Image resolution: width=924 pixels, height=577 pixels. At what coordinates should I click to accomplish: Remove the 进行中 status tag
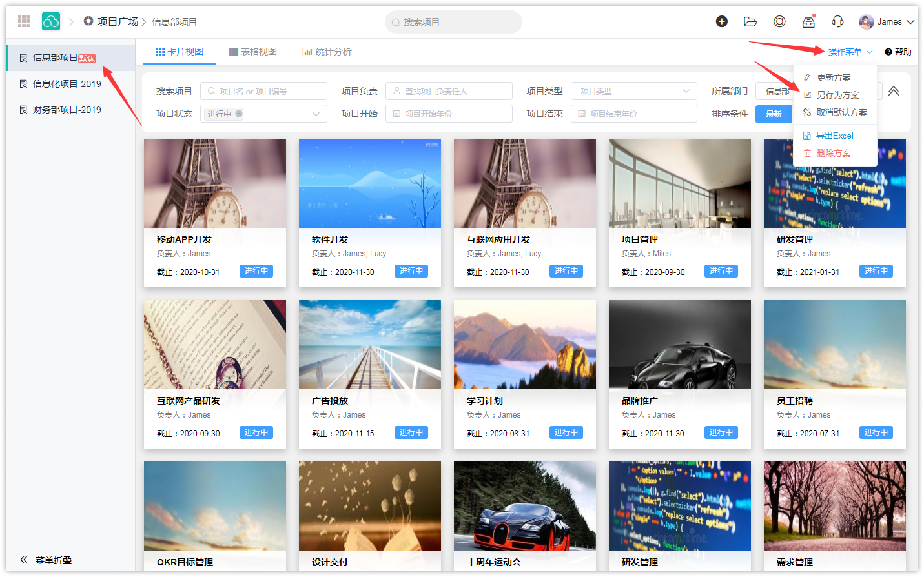[239, 114]
